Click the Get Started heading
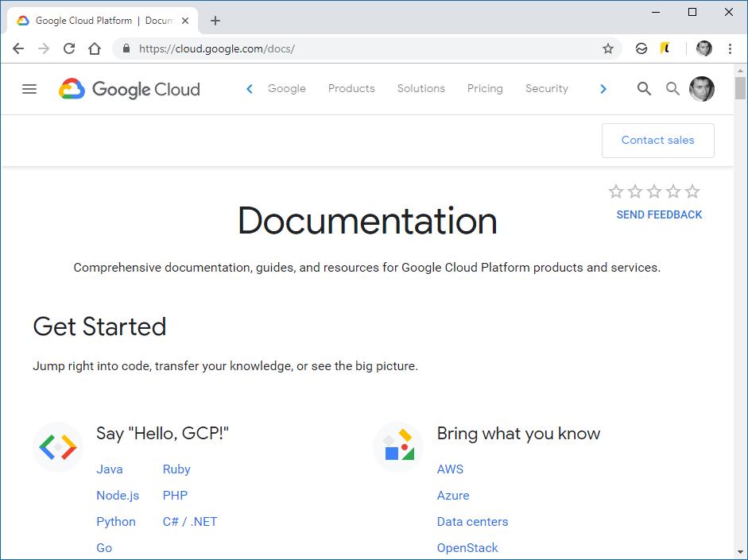 [x=99, y=327]
